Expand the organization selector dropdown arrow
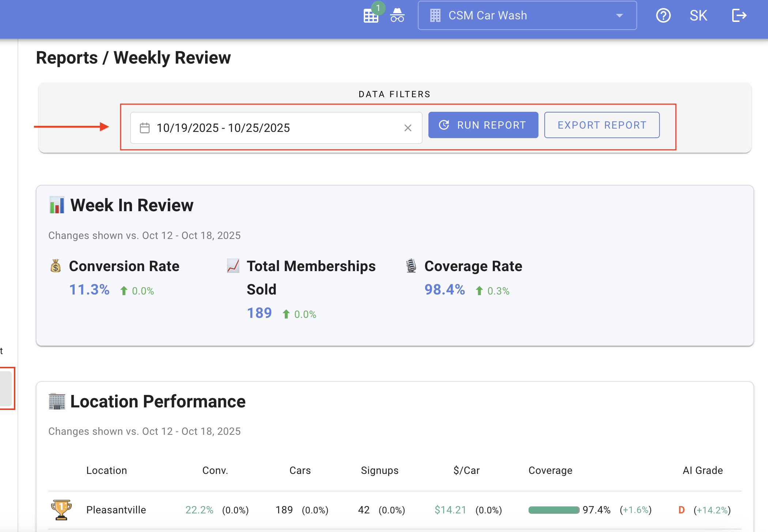The image size is (768, 532). coord(619,16)
